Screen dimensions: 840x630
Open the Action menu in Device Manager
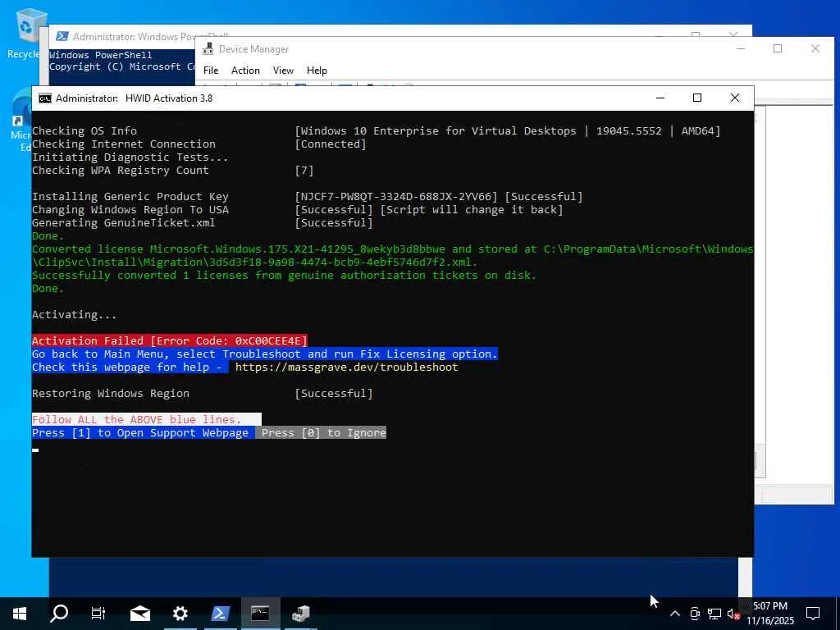click(245, 71)
